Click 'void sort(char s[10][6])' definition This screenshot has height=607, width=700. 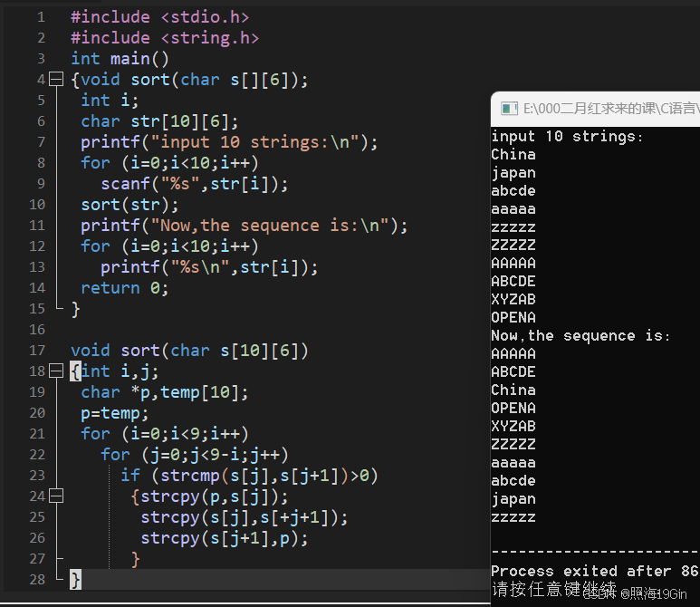click(x=190, y=351)
